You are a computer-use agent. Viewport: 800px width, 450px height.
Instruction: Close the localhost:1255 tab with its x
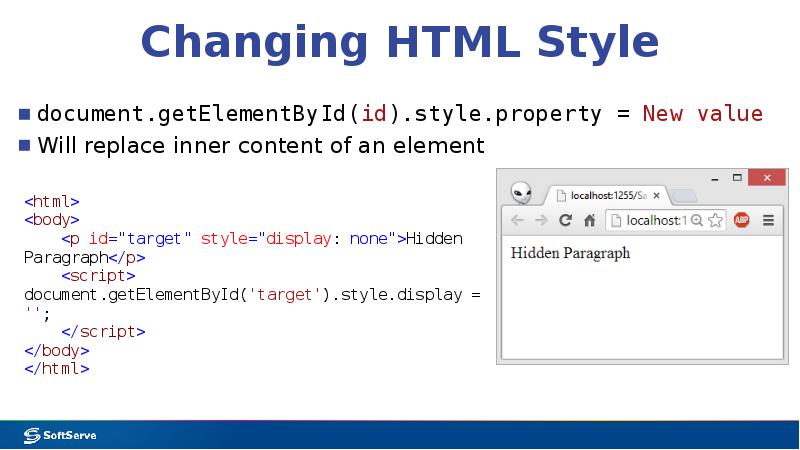tap(657, 195)
